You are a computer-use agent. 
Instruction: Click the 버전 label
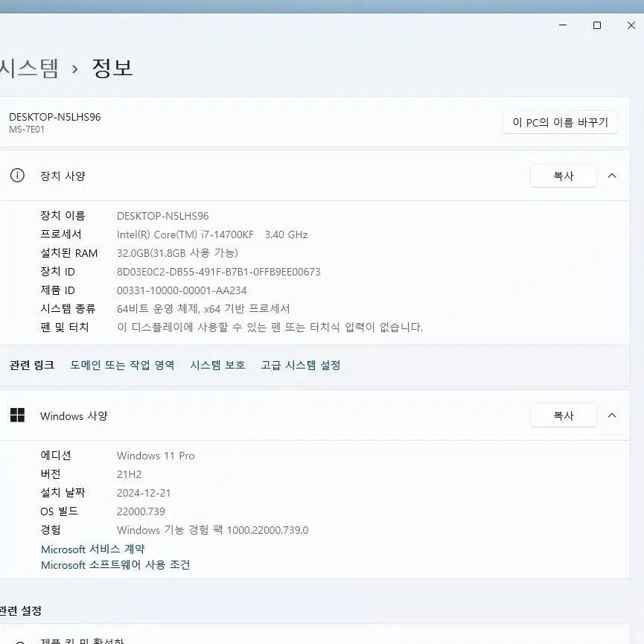(x=51, y=474)
